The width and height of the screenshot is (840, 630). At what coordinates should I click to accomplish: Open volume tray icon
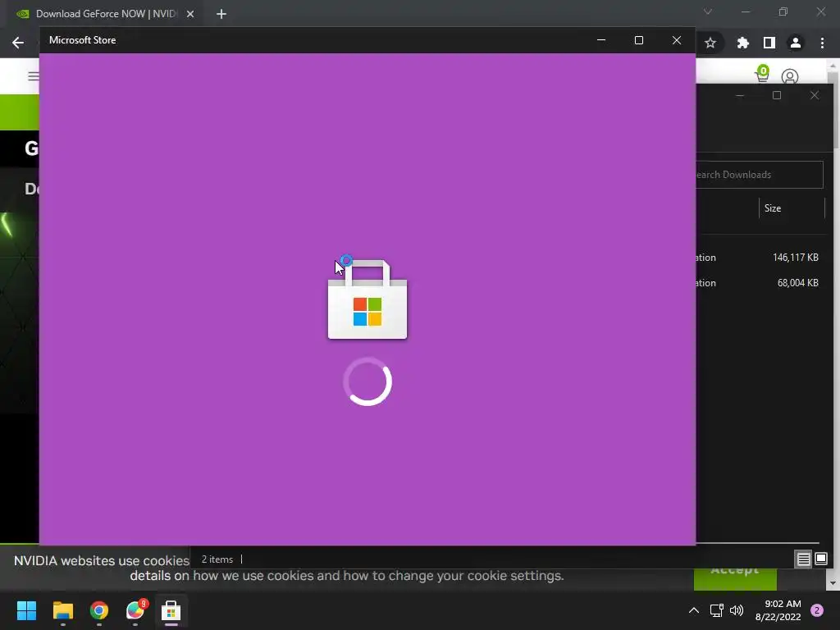737,610
